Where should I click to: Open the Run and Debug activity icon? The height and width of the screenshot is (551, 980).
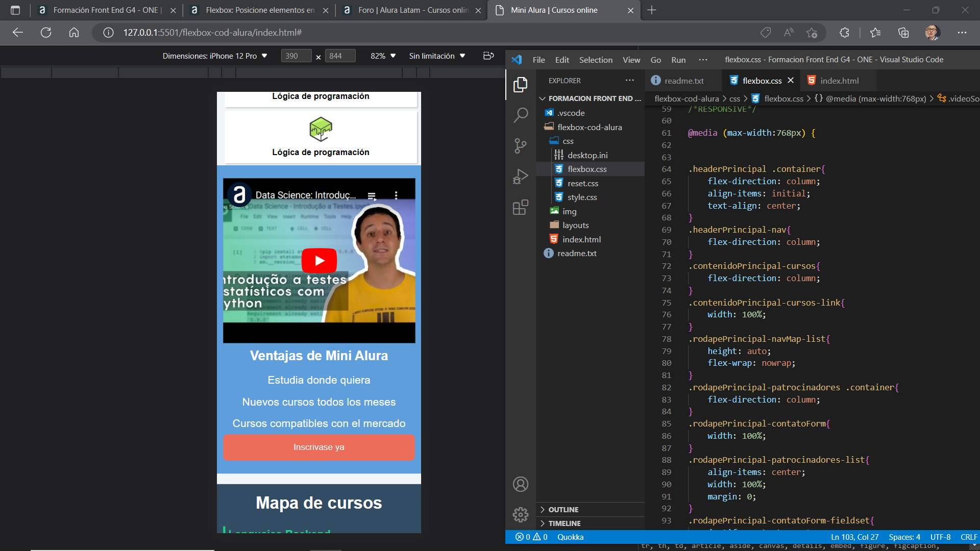520,177
